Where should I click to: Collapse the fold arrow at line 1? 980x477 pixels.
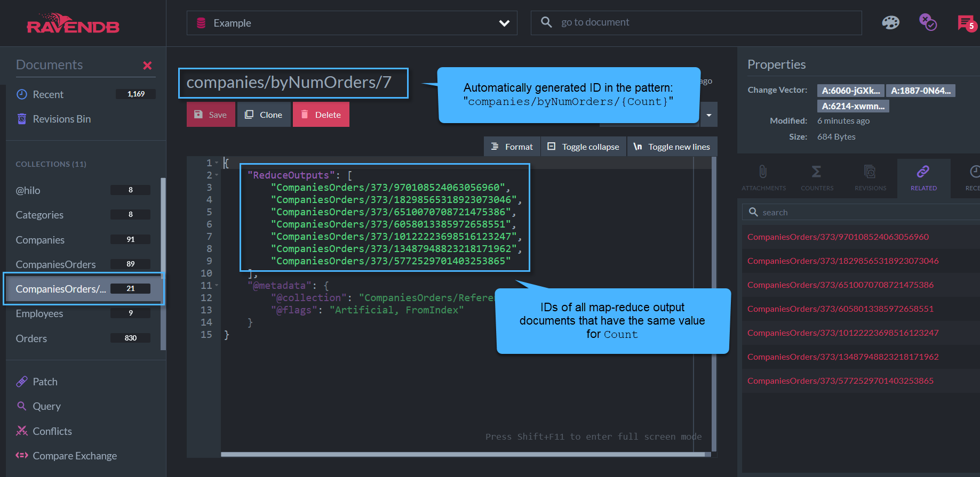tap(217, 163)
